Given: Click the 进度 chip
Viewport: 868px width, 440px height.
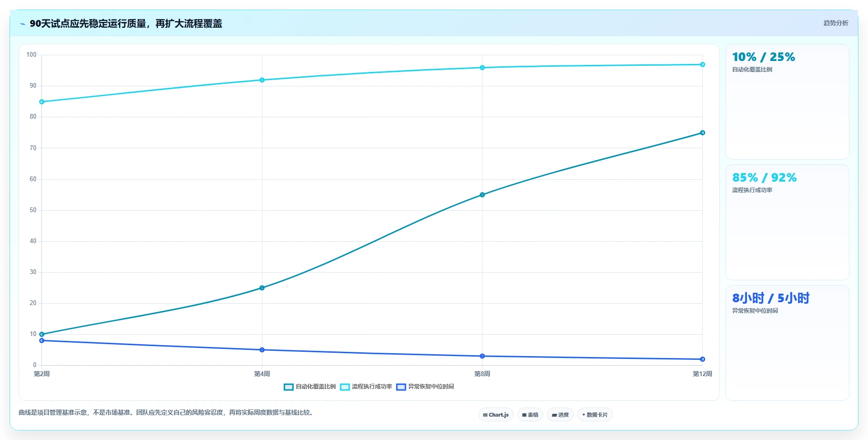Looking at the screenshot, I should click(560, 415).
